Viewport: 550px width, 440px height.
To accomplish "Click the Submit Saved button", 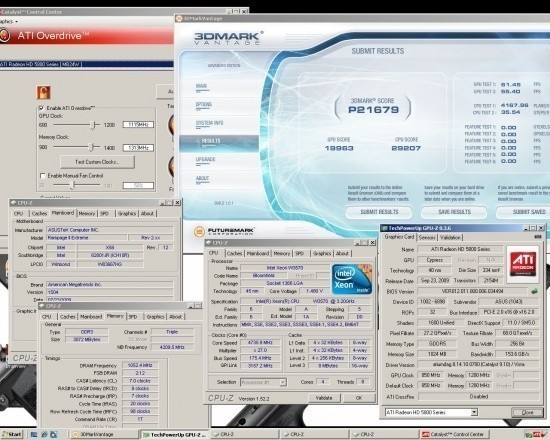I will coord(523,212).
